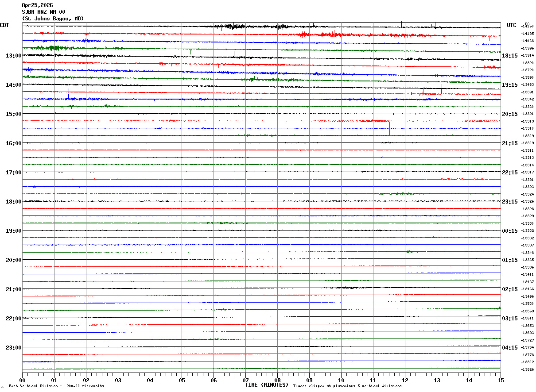
Task: Click the DC offset value -13391
Action: pos(527,92)
